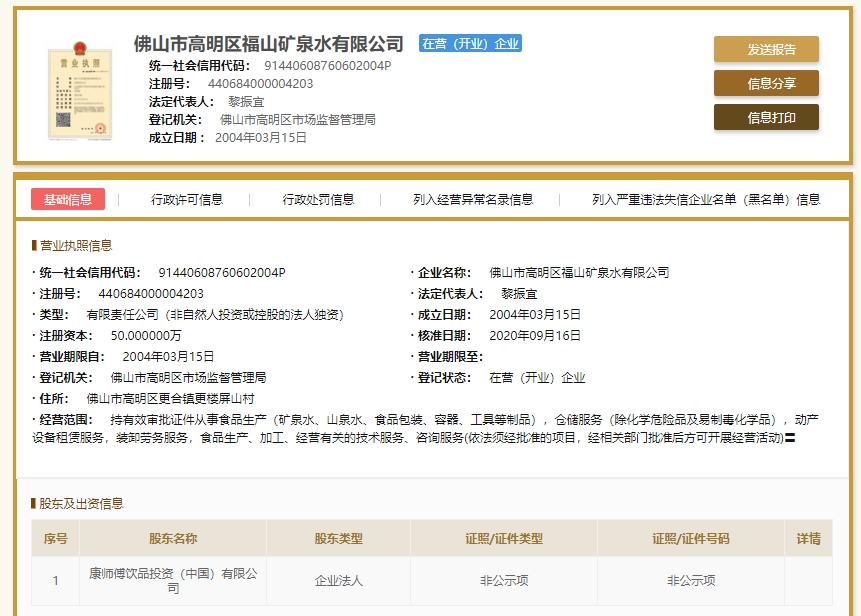Click the 信息分享 button
This screenshot has height=616, width=861.
pyautogui.click(x=766, y=83)
